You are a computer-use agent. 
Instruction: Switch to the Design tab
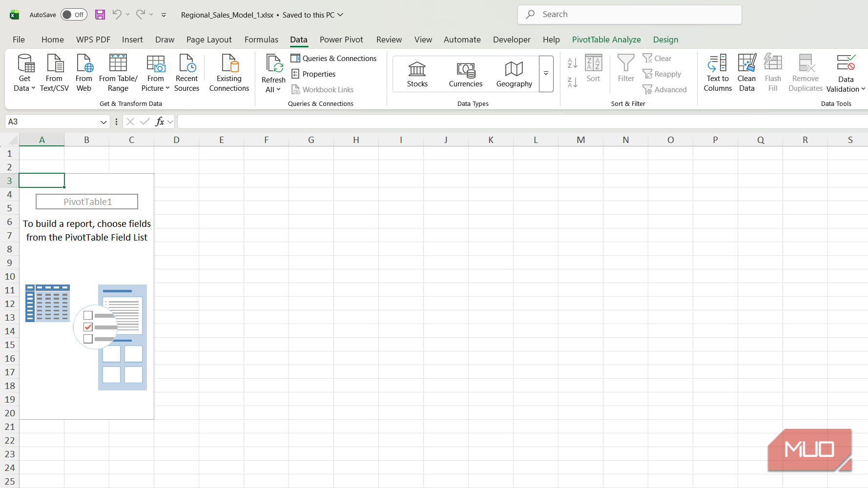tap(665, 40)
